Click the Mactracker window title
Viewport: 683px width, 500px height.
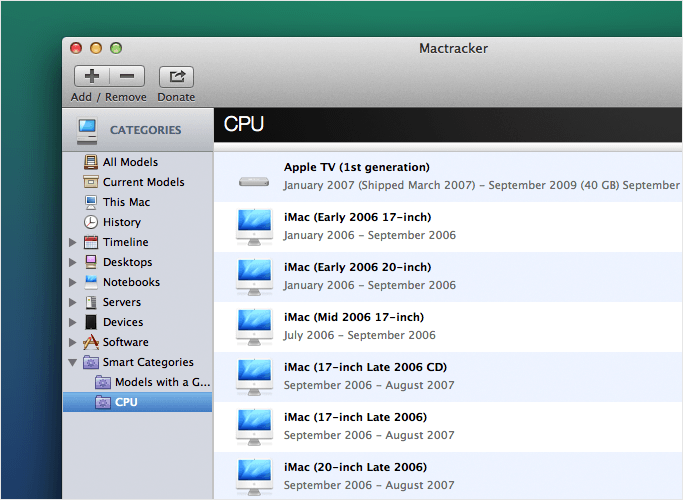click(453, 48)
